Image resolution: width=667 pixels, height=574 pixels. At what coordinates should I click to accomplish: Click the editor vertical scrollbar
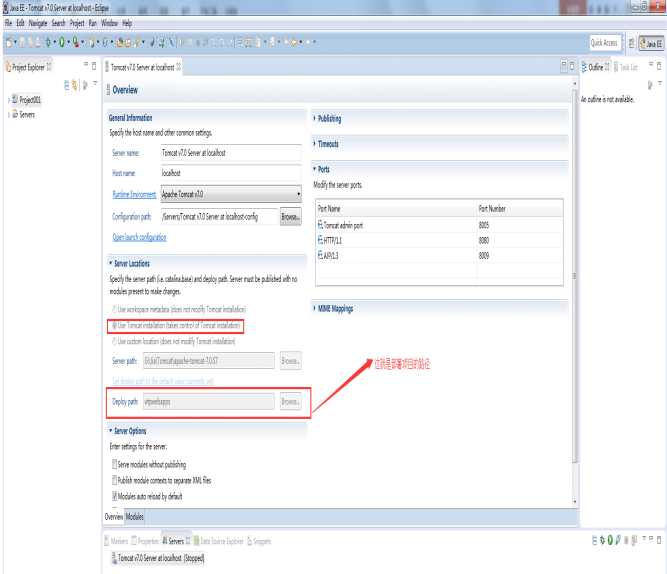pyautogui.click(x=575, y=276)
